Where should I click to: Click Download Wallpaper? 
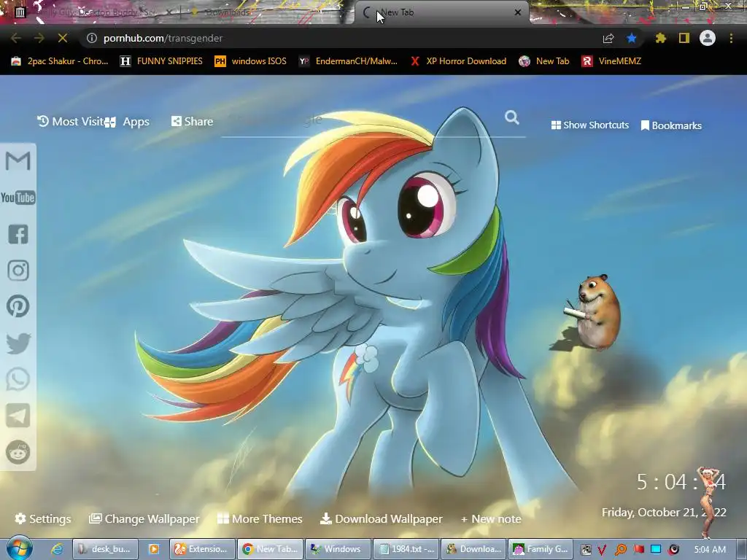[x=381, y=518]
